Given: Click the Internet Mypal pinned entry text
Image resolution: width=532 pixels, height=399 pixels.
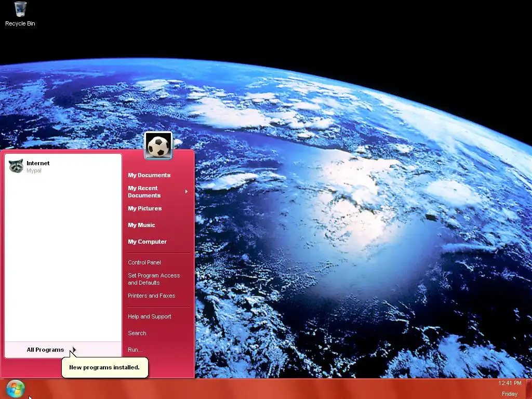Looking at the screenshot, I should 38,167.
